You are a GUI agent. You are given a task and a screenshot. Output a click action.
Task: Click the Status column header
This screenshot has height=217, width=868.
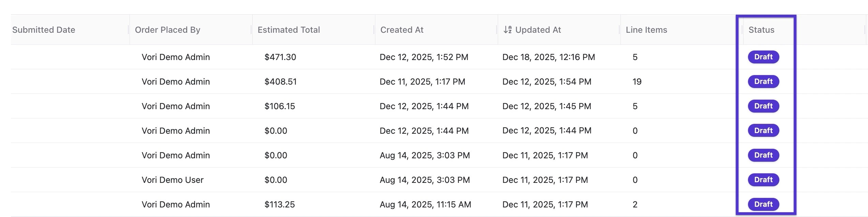tap(761, 30)
